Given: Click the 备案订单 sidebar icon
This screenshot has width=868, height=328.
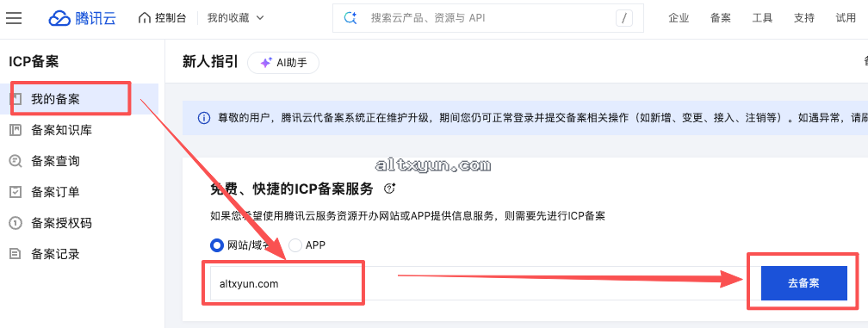Looking at the screenshot, I should (x=15, y=193).
